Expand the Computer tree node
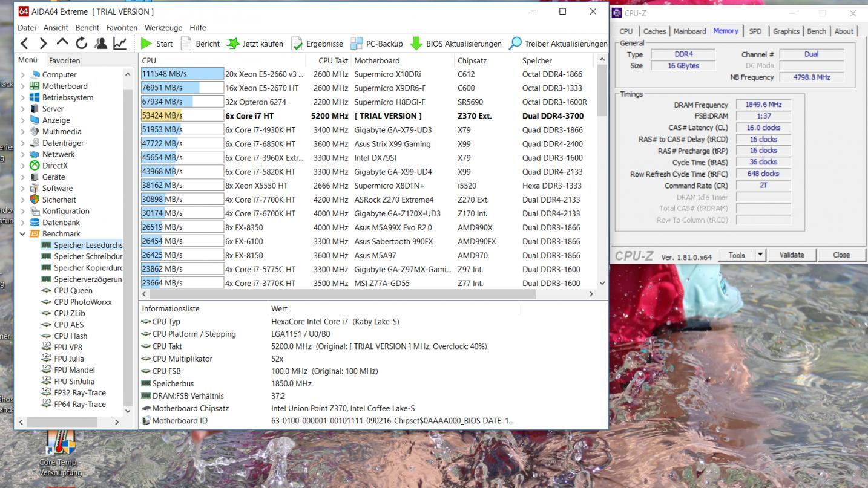Image resolution: width=868 pixels, height=488 pixels. pyautogui.click(x=23, y=75)
